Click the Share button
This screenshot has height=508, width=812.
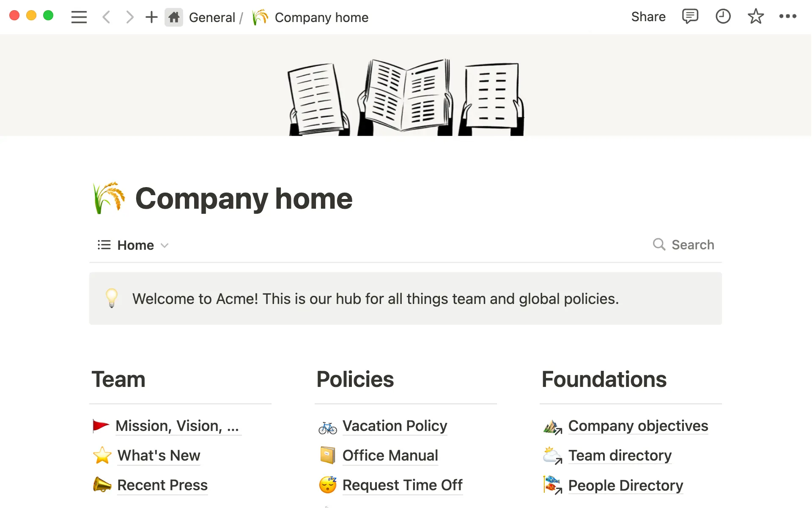[648, 17]
